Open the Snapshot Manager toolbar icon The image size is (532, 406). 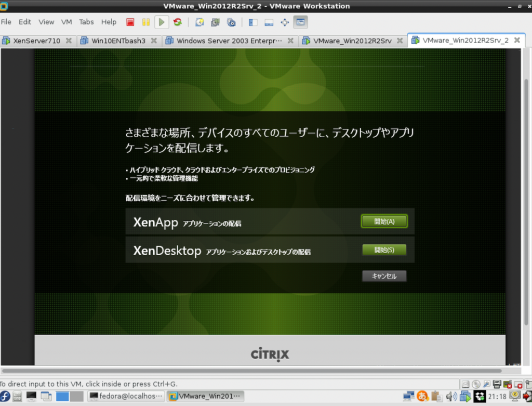click(x=231, y=22)
